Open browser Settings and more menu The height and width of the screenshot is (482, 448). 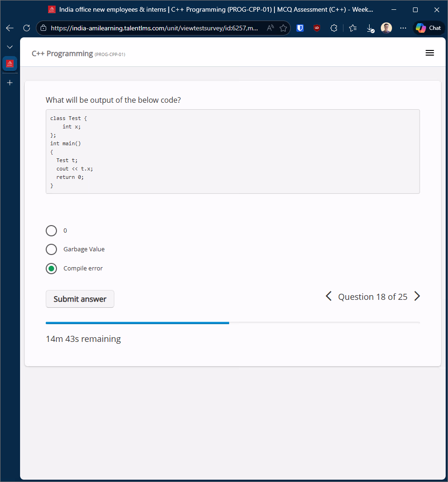(403, 28)
